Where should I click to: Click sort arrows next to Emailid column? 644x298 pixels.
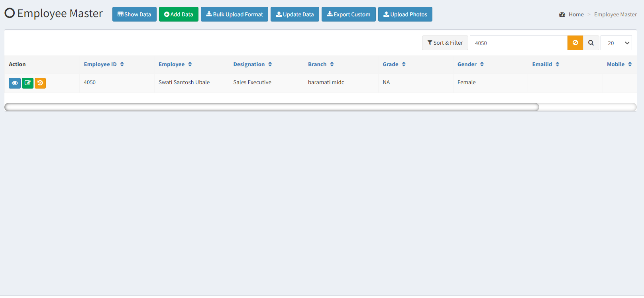558,64
